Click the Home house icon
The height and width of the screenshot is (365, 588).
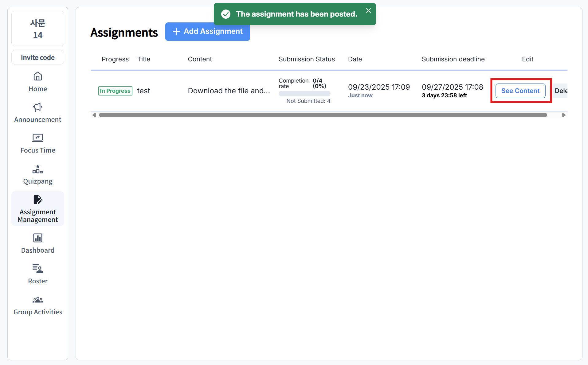37,76
